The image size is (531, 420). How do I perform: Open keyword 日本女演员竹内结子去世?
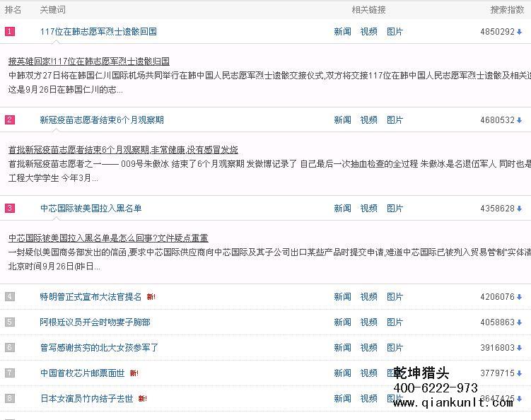click(x=86, y=399)
